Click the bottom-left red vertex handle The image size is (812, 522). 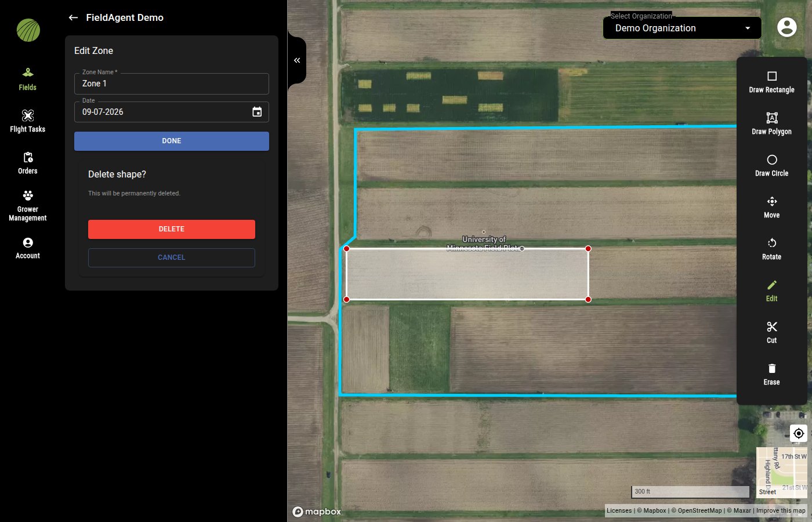[346, 299]
